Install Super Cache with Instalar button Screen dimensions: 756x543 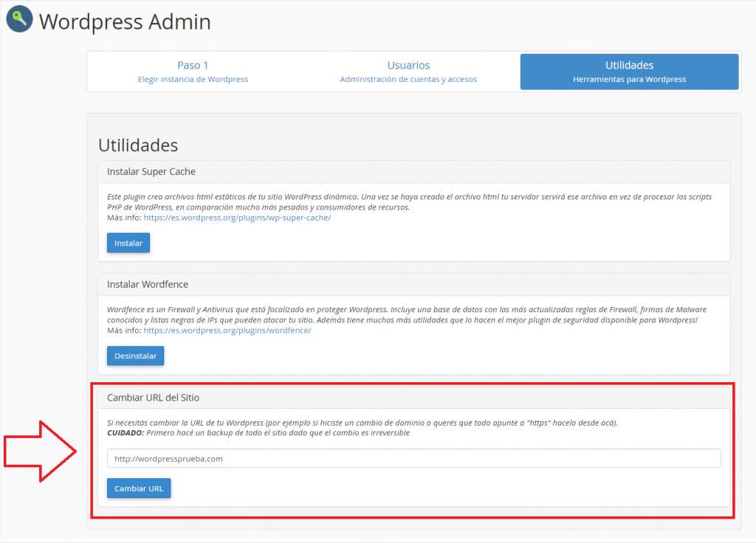pyautogui.click(x=128, y=243)
